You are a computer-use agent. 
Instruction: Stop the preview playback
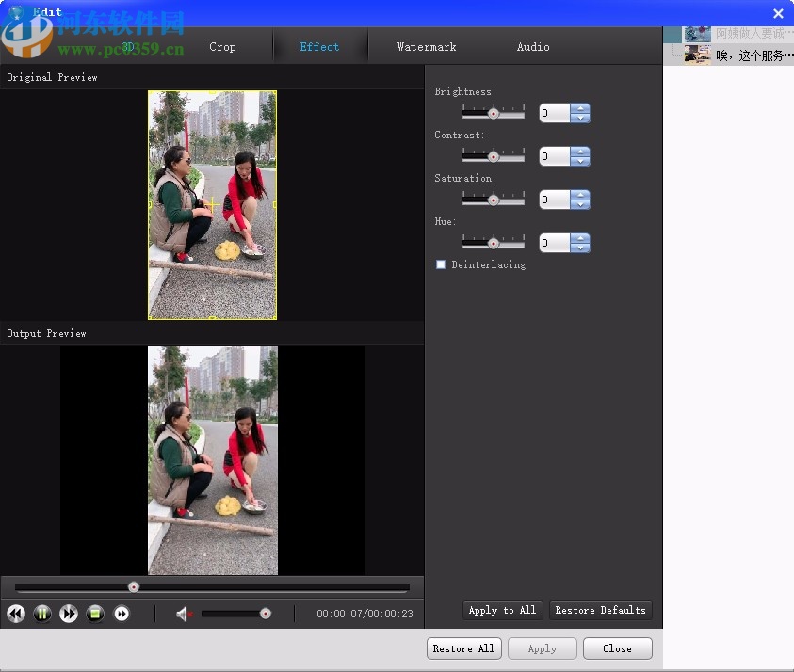click(x=94, y=614)
